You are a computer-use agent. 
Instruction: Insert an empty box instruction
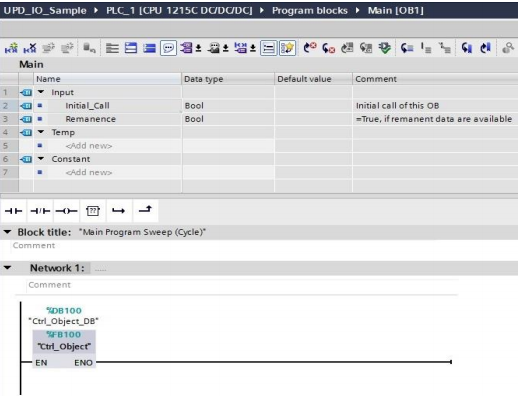tap(93, 211)
